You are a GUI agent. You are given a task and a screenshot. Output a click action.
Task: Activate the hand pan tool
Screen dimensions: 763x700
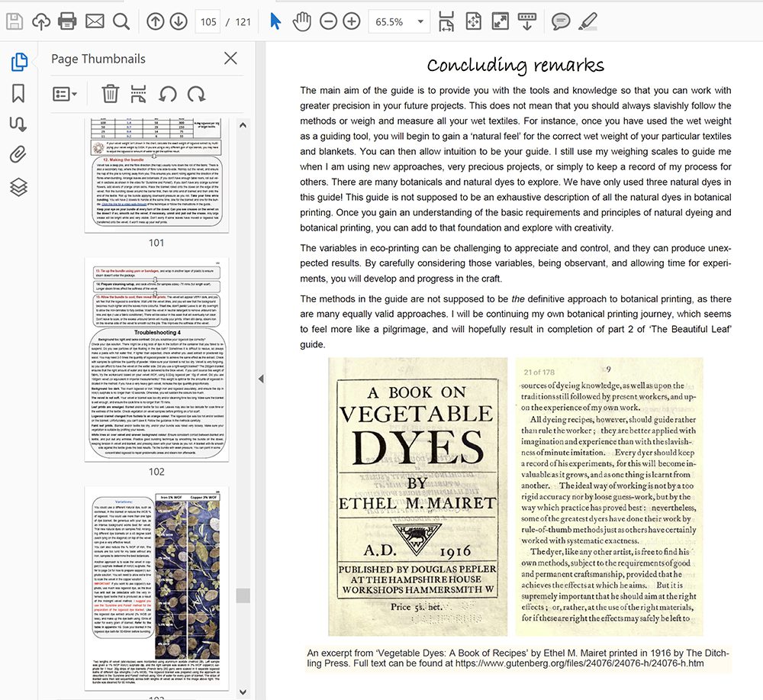coord(302,22)
